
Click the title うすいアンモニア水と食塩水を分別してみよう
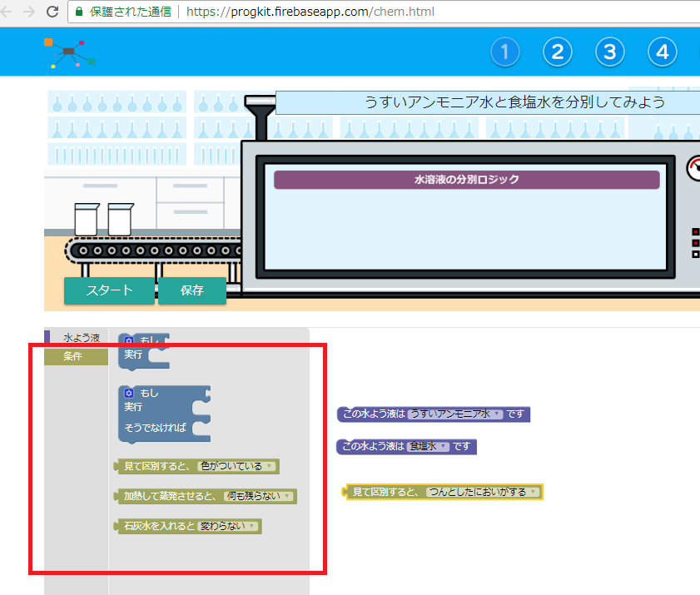point(514,102)
